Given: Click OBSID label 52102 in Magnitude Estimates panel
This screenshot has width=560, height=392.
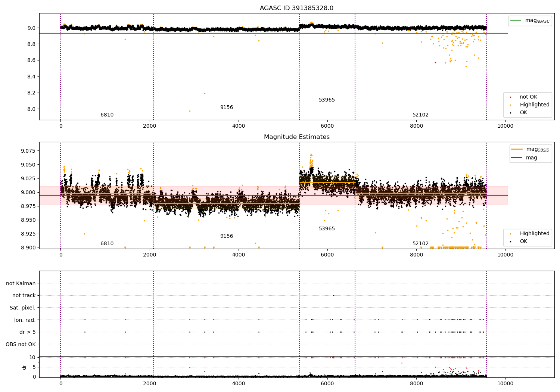Looking at the screenshot, I should point(420,244).
